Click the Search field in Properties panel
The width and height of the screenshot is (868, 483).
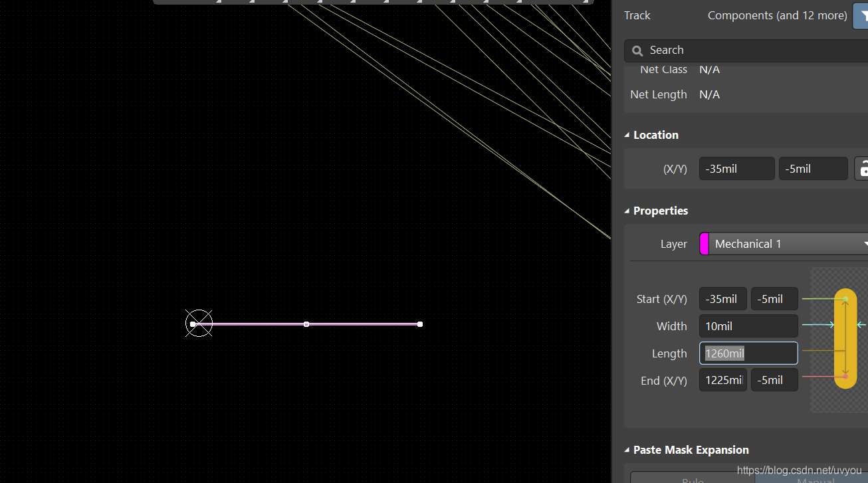746,50
